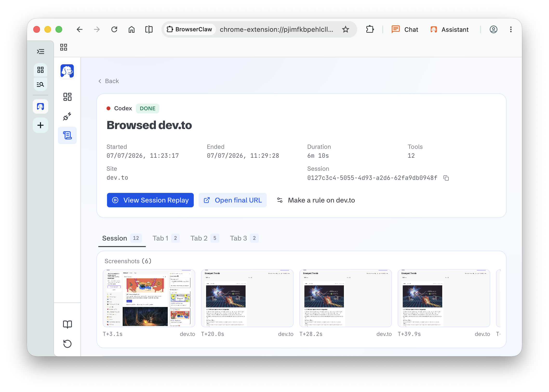Click the grid icon in the top toolbar
The image size is (549, 392).
point(64,47)
